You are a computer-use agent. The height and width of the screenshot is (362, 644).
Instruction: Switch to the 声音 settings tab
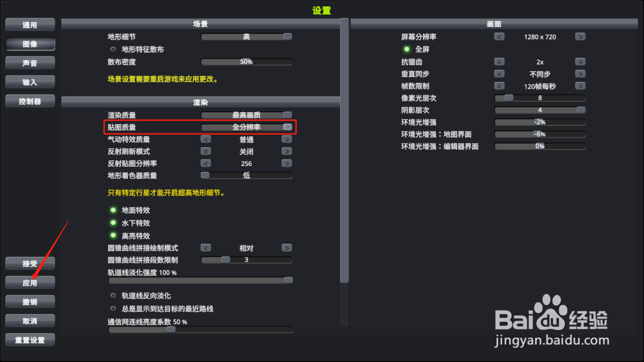[30, 63]
